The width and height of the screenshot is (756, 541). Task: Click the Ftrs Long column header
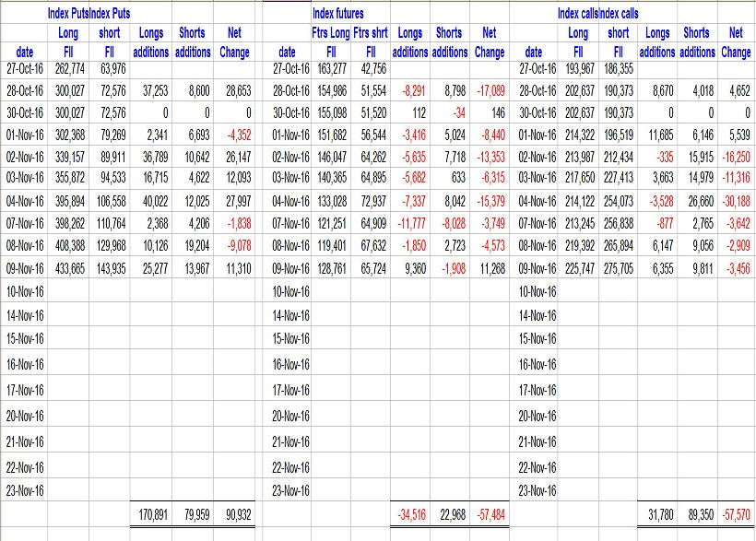(331, 33)
